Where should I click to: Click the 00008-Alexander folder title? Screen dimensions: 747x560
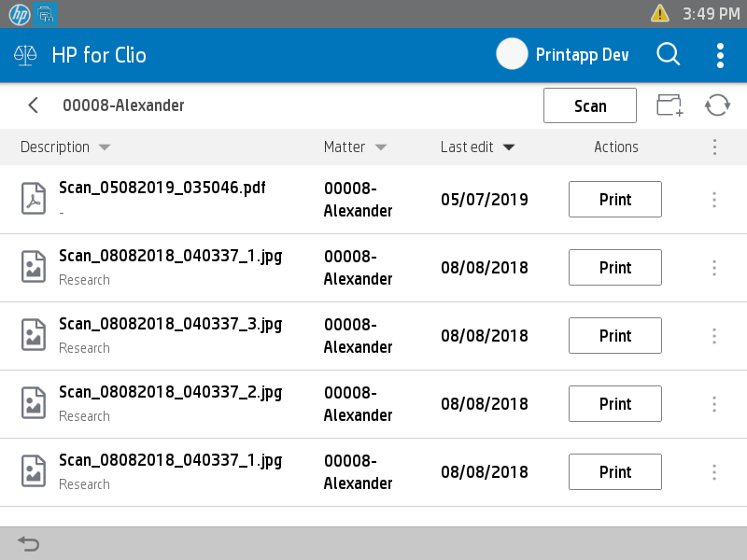pos(123,105)
